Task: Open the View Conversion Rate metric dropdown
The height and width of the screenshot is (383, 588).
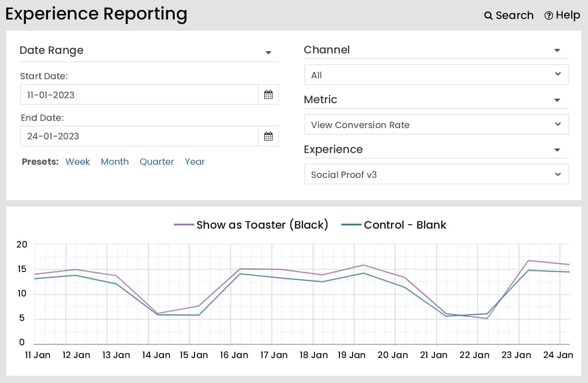Action: click(436, 124)
